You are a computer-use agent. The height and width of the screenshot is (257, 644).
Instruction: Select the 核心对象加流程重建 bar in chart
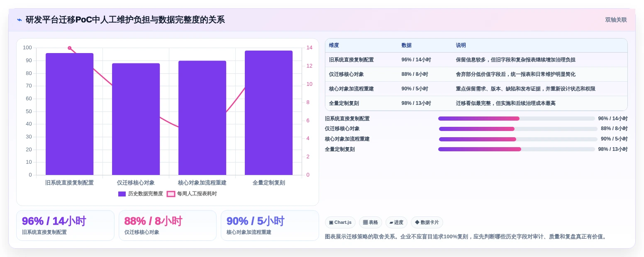[202, 118]
